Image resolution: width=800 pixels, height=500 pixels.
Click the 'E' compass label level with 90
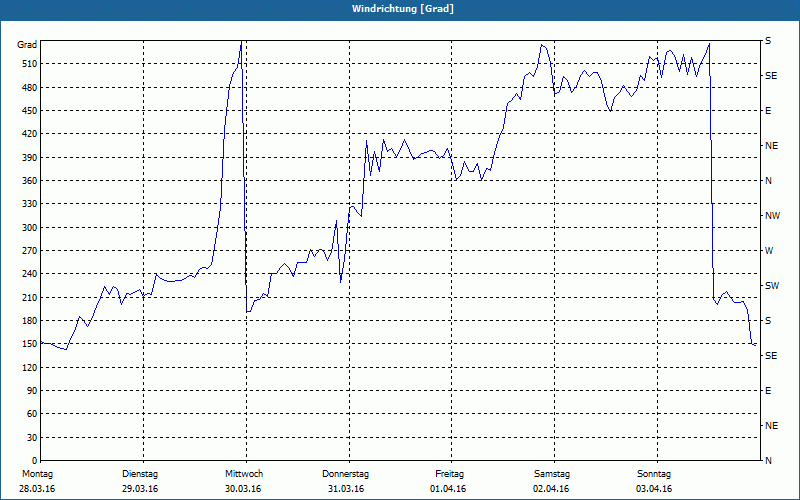point(768,391)
